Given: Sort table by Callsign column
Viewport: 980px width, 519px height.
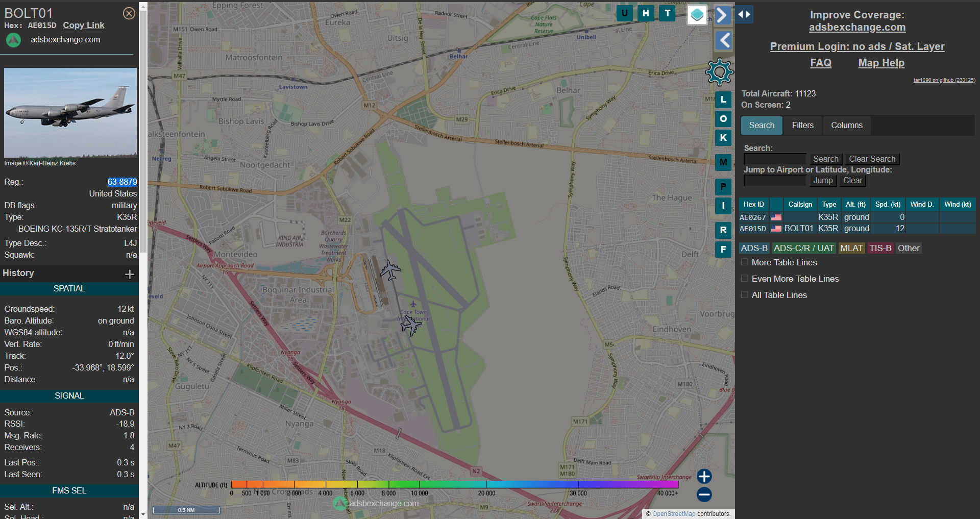Looking at the screenshot, I should (800, 205).
